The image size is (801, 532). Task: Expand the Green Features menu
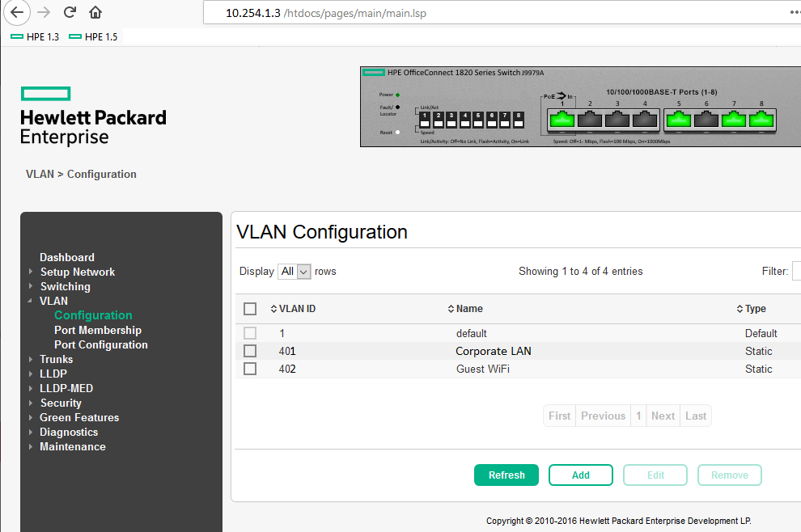pyautogui.click(x=31, y=417)
